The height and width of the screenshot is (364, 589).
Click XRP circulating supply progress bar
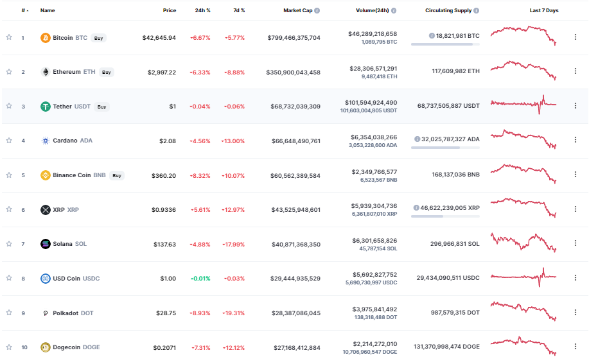[445, 216]
